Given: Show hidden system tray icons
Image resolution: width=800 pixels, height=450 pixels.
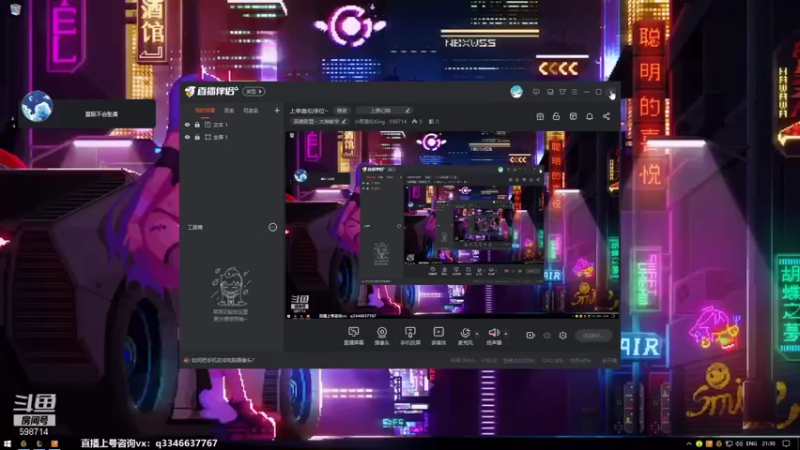Looking at the screenshot, I should click(x=689, y=444).
